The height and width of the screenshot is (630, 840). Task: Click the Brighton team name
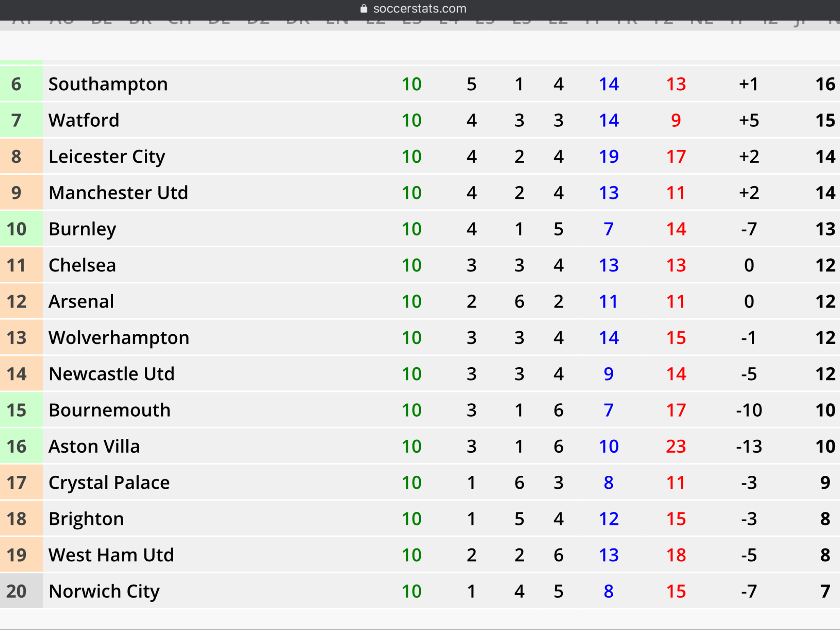pos(86,519)
